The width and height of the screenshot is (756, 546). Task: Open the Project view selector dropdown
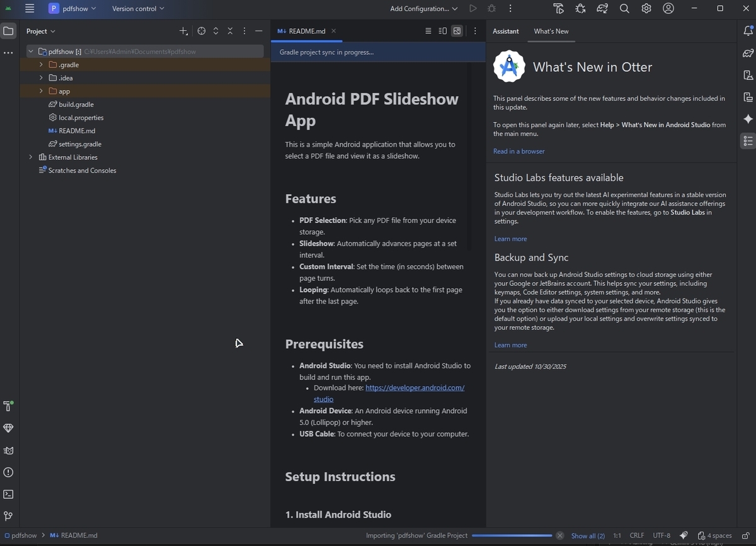tap(41, 31)
